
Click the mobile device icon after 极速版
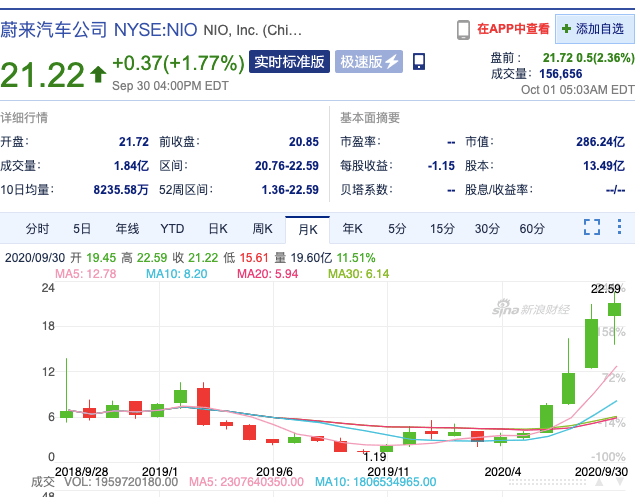[x=419, y=62]
